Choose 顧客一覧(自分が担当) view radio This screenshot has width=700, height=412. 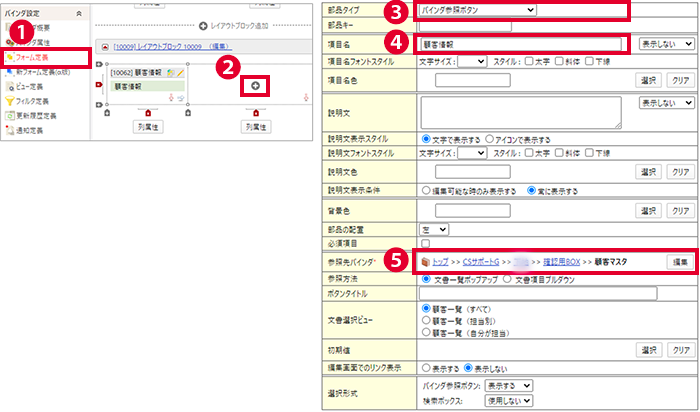coord(426,333)
